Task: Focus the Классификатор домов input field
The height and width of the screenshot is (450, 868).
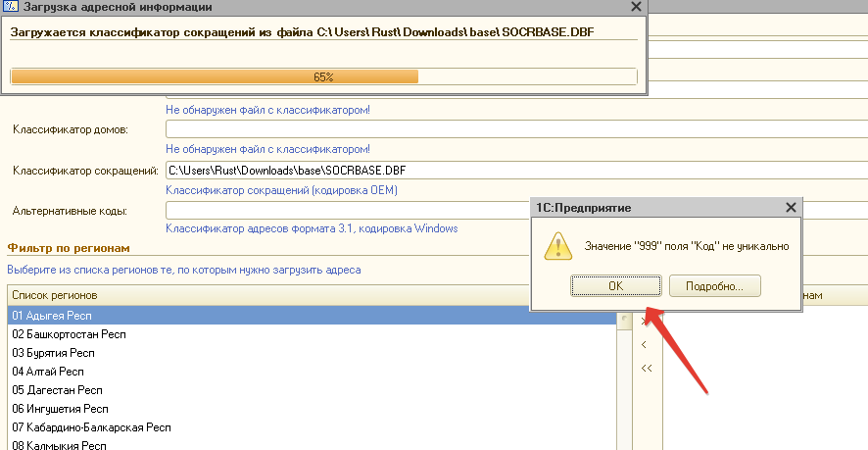Action: click(516, 129)
